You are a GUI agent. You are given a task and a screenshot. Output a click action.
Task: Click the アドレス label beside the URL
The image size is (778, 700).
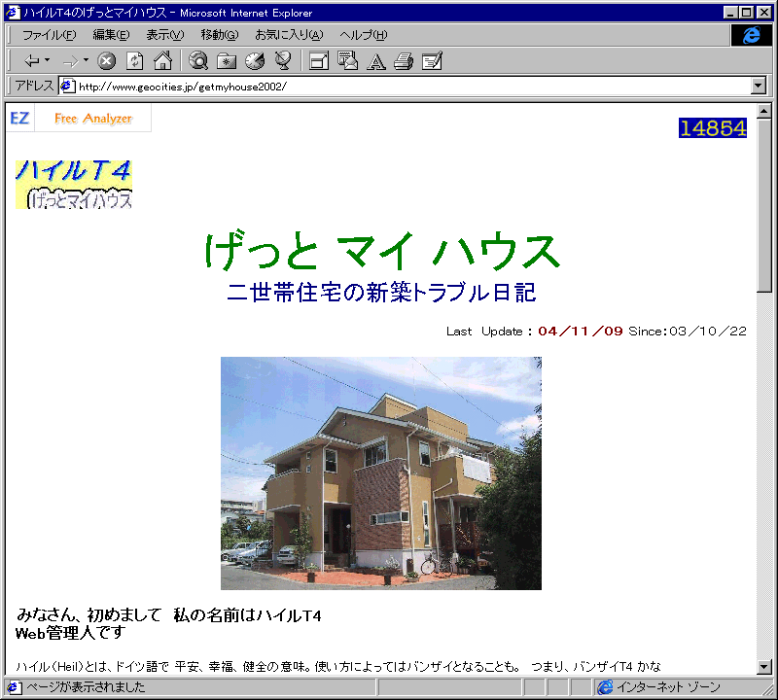(x=34, y=86)
